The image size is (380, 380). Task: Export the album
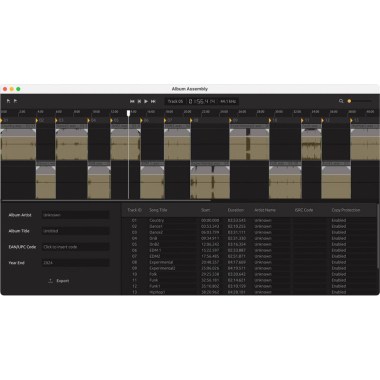59,281
